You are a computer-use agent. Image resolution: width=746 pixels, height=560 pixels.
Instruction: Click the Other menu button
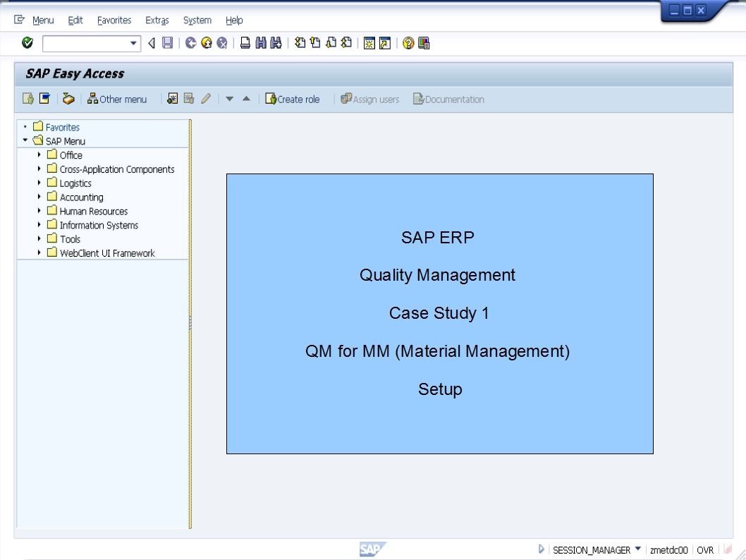click(117, 99)
